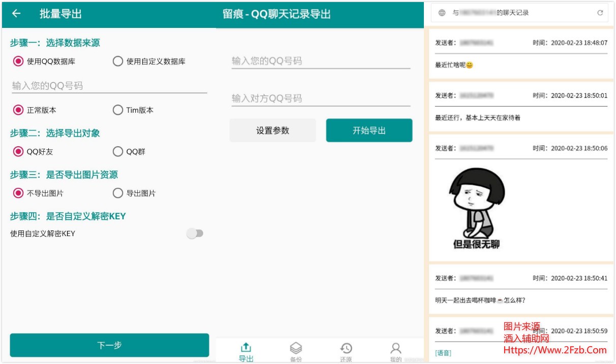
Task: Click the globe icon in address bar
Action: click(442, 13)
